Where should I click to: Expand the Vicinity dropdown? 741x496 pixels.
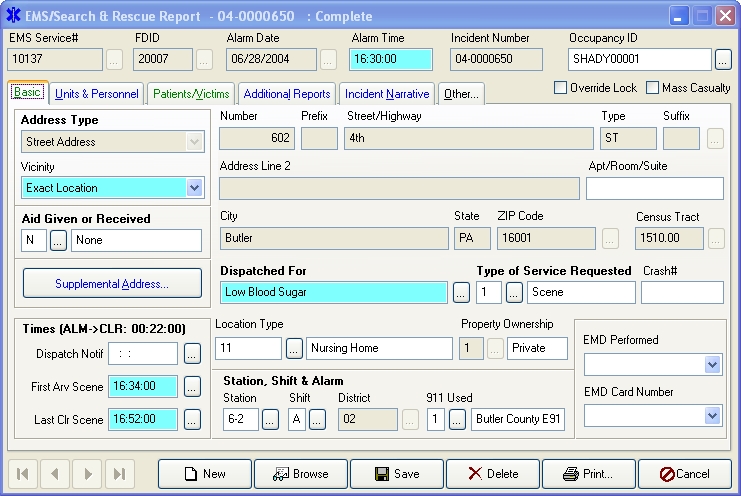point(194,188)
